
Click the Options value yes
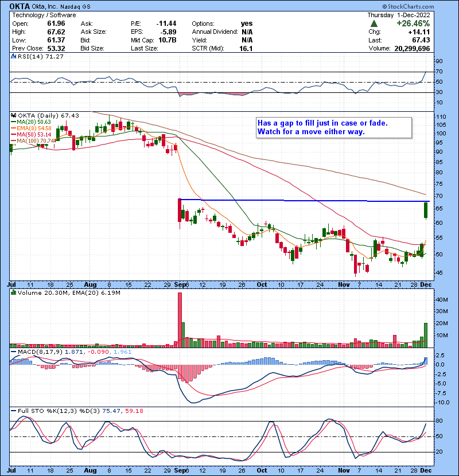pyautogui.click(x=247, y=24)
